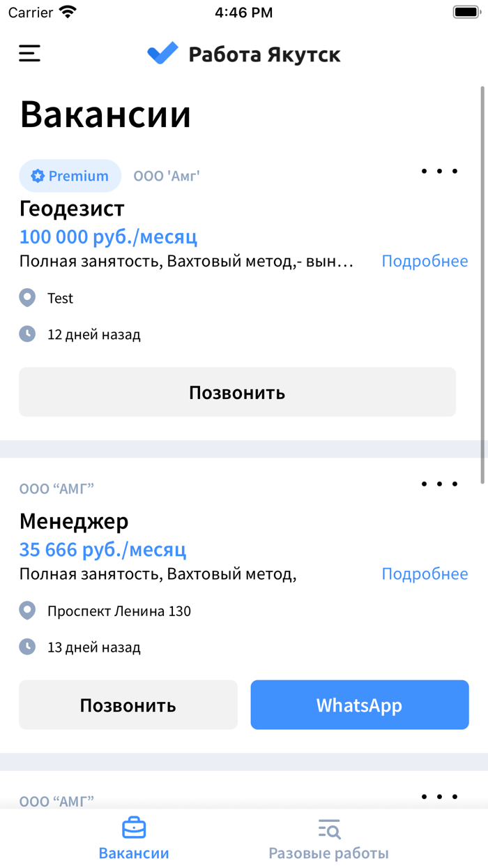The width and height of the screenshot is (488, 868).
Task: Open WhatsApp for the Менеджер vacancy
Action: (360, 705)
